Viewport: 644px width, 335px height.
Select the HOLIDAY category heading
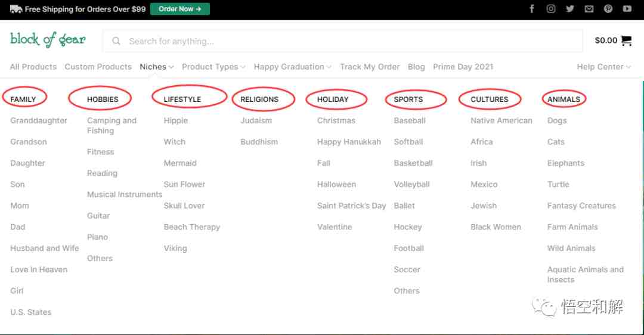pyautogui.click(x=333, y=100)
